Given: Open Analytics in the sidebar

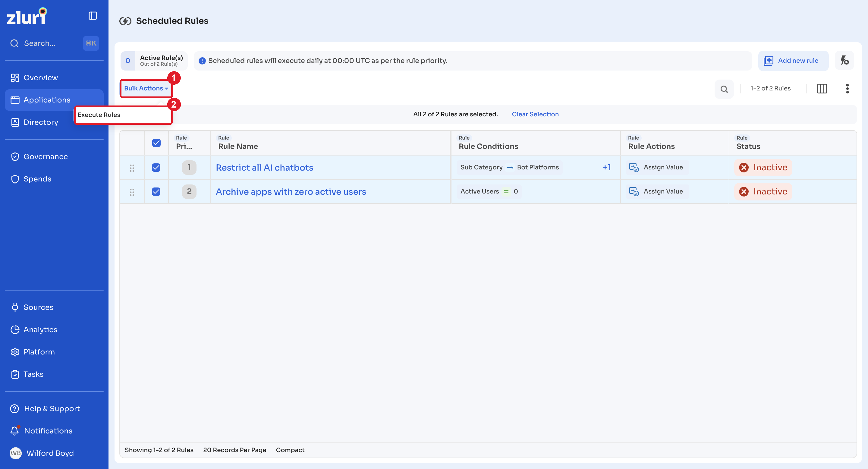Looking at the screenshot, I should click(x=54, y=329).
